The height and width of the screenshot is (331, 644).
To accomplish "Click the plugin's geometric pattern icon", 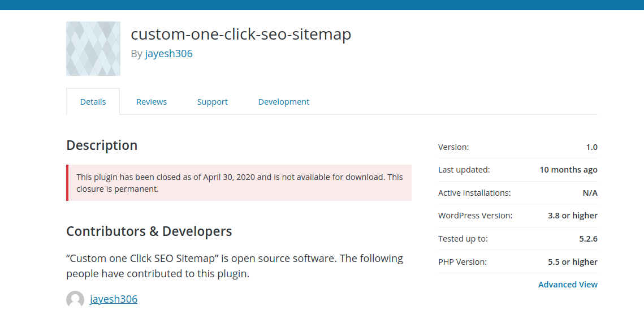I will [93, 49].
